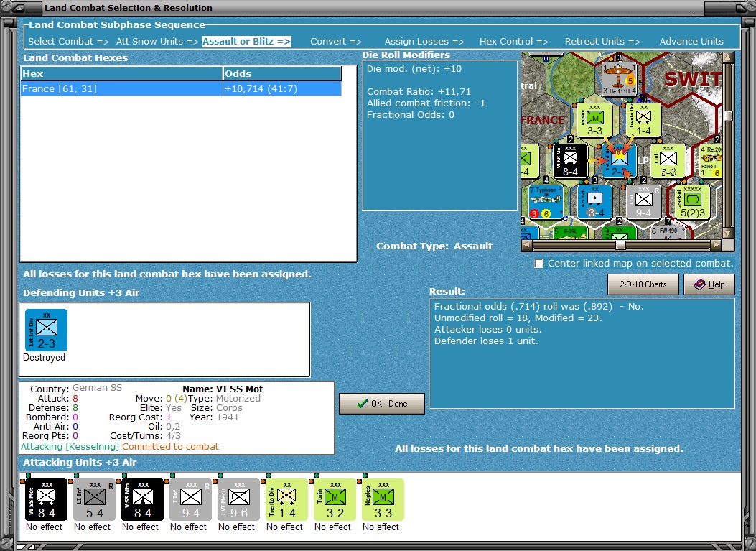Click 'Unmodified roll = 18, Modified = 23.' line

(518, 318)
